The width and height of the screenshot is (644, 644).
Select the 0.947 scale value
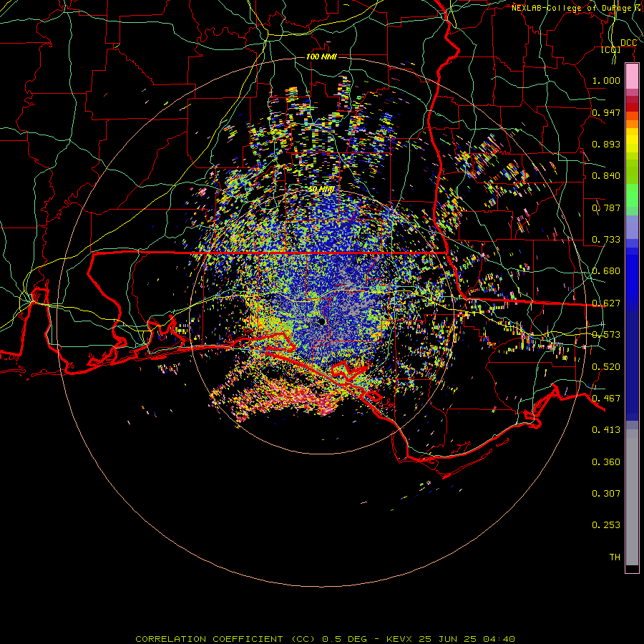point(606,112)
